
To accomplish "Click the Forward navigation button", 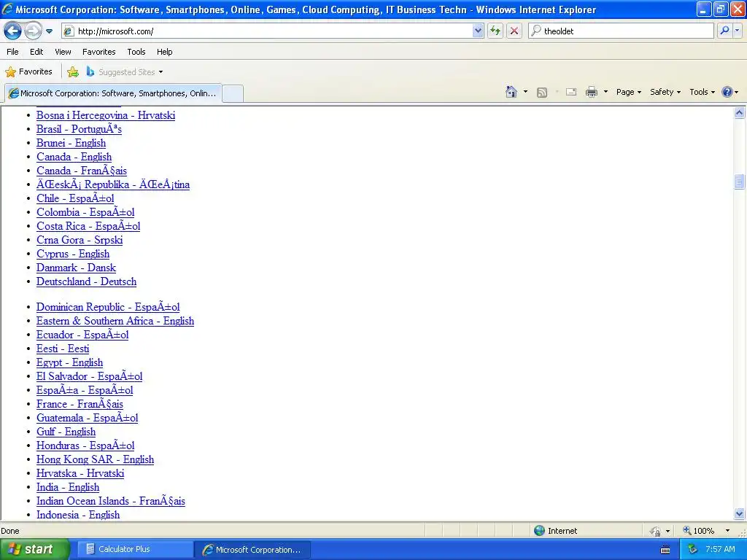I will (x=33, y=31).
